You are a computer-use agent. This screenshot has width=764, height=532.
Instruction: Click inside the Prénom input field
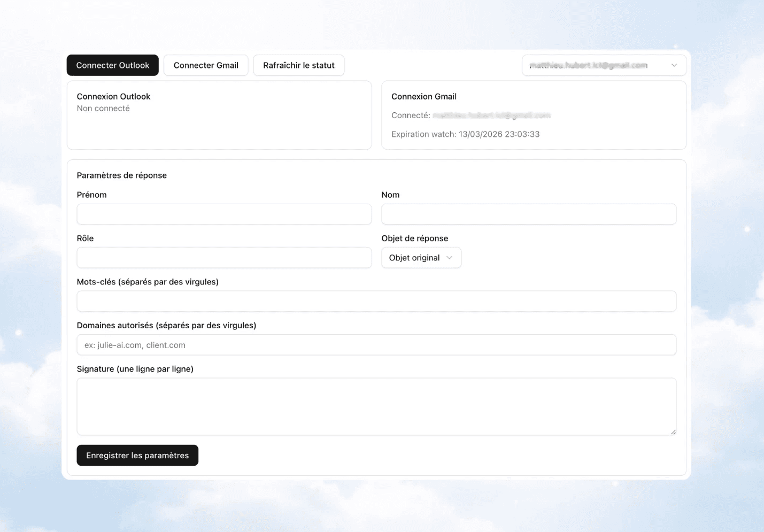point(224,214)
